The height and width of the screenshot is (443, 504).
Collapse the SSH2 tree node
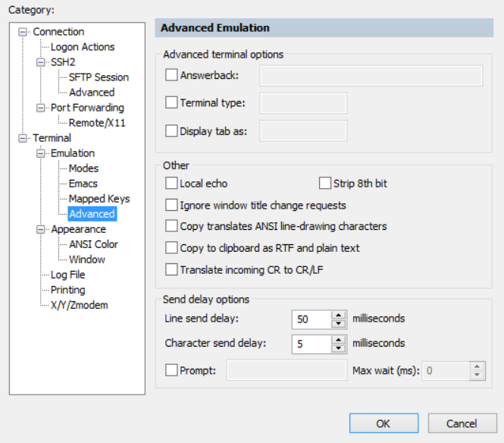click(40, 62)
